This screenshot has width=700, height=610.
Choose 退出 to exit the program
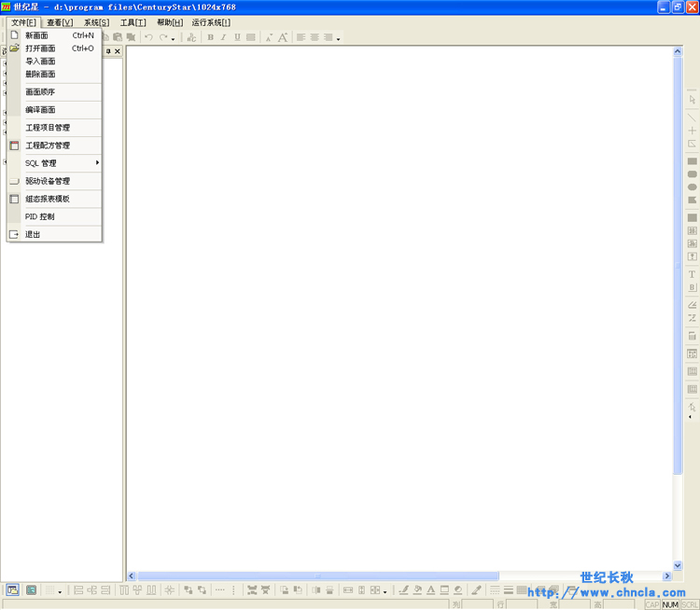click(54, 235)
